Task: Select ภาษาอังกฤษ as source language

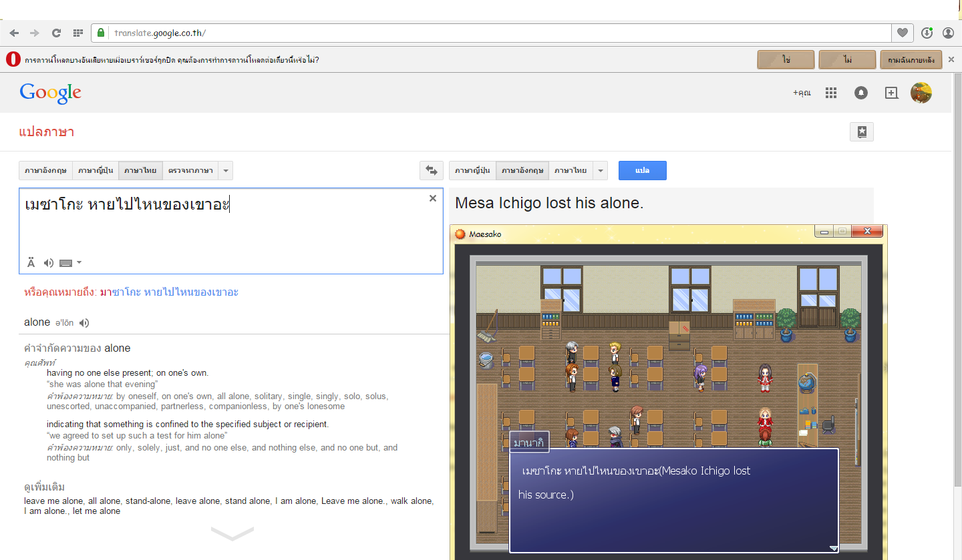Action: pyautogui.click(x=45, y=171)
